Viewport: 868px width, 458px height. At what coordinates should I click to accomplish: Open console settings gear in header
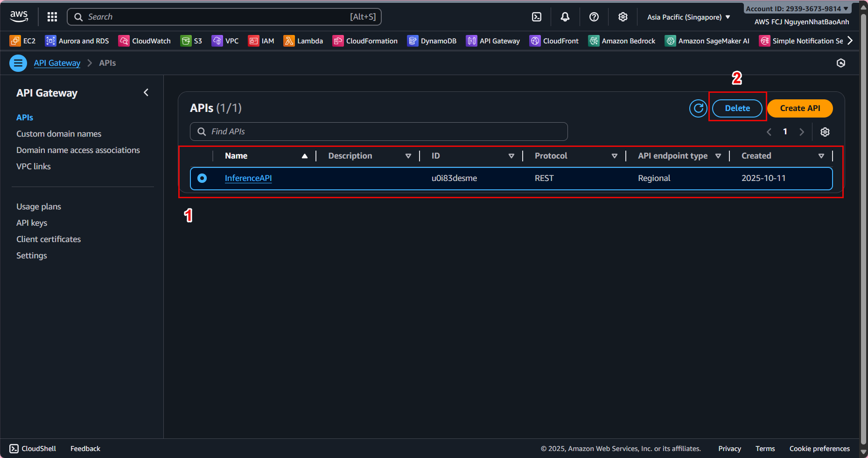click(623, 17)
